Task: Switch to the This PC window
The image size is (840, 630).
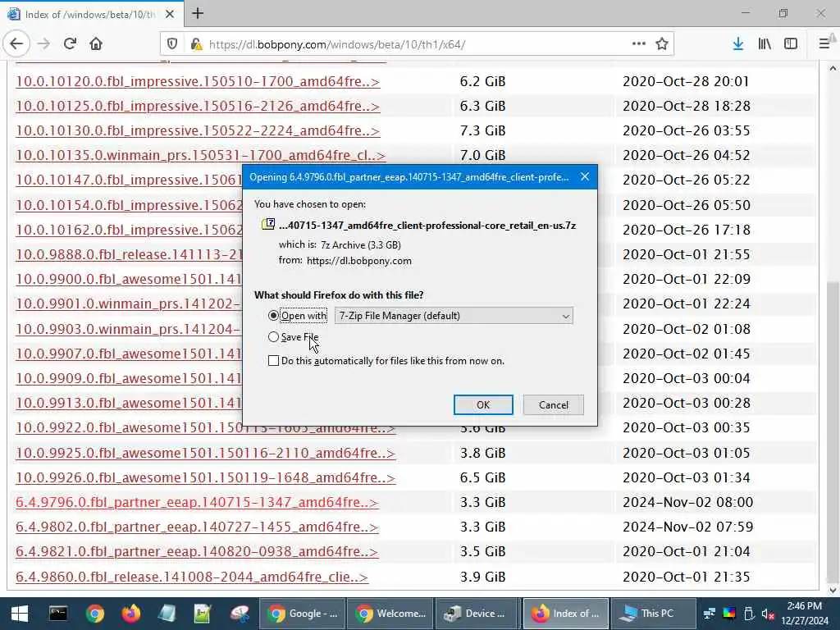Action: [653, 614]
